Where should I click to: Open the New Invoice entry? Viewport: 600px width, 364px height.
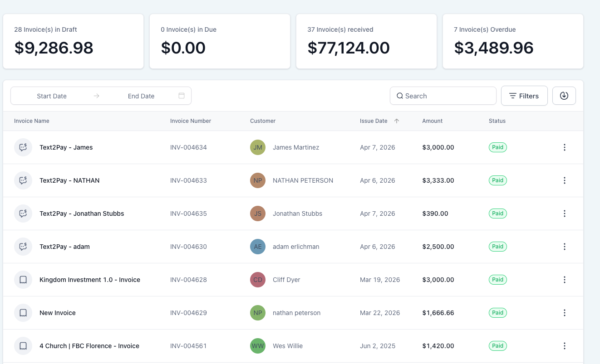pyautogui.click(x=58, y=313)
